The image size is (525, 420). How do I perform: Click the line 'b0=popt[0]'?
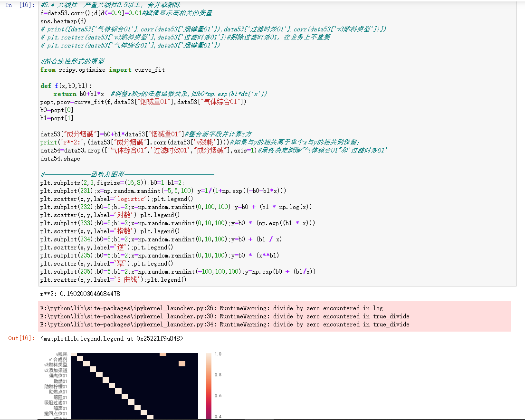pyautogui.click(x=57, y=110)
